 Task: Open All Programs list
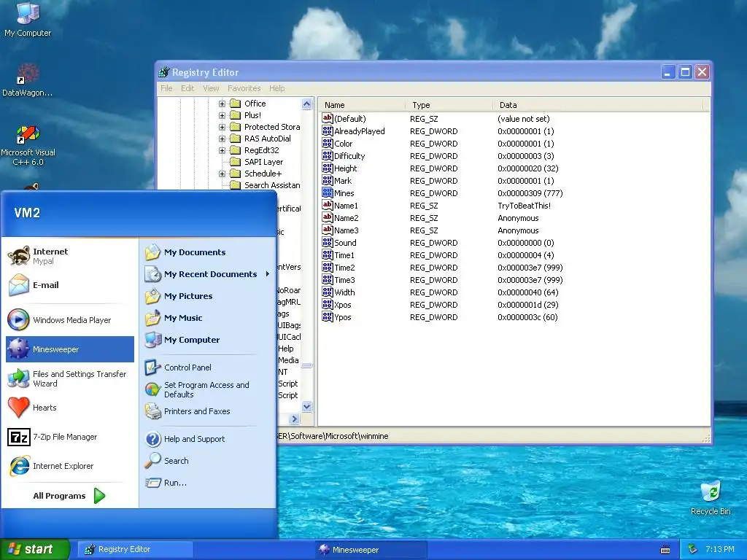tap(69, 496)
